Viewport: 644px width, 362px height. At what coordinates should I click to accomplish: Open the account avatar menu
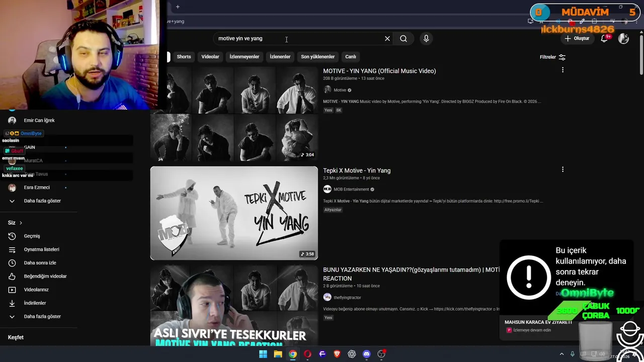(x=623, y=39)
